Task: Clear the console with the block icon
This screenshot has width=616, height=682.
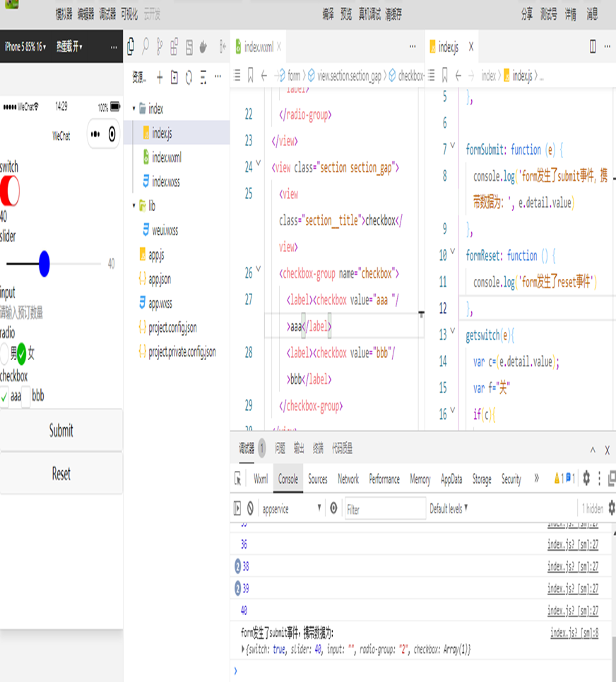Action: 250,508
